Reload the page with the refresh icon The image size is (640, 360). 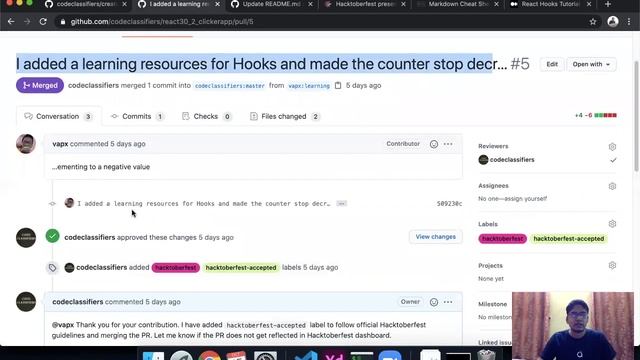coord(43,22)
